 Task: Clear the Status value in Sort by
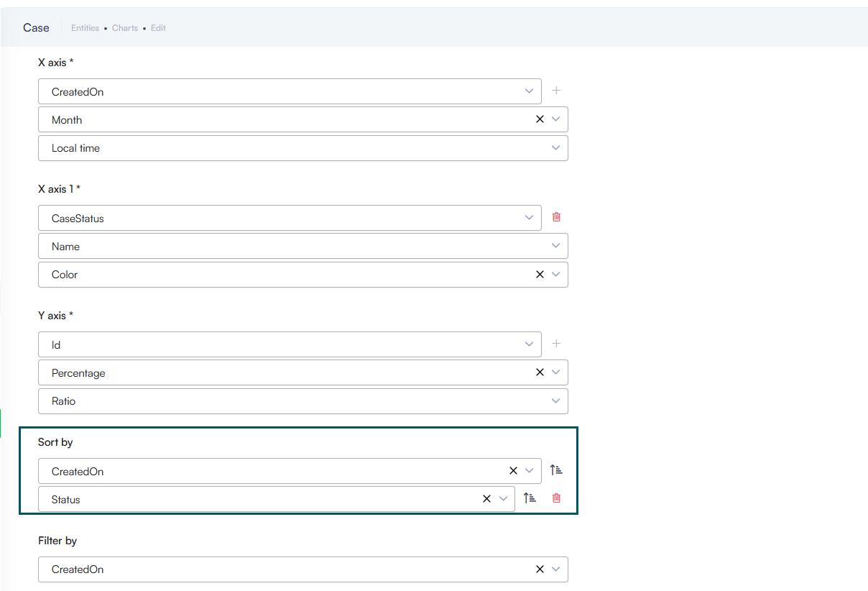coord(486,499)
